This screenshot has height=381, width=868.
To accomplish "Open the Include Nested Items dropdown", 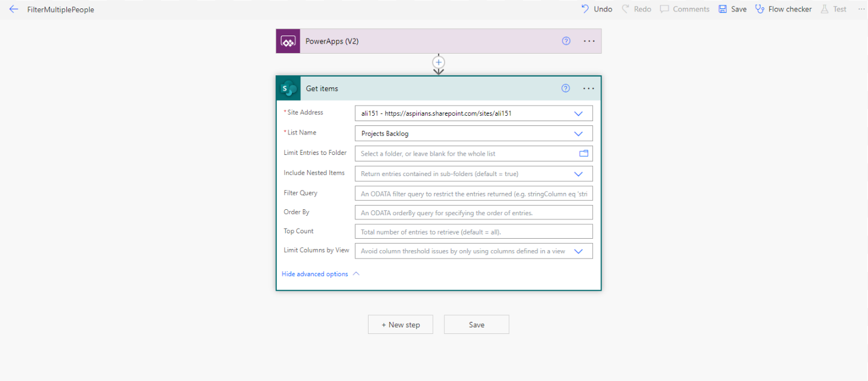I will pyautogui.click(x=578, y=174).
